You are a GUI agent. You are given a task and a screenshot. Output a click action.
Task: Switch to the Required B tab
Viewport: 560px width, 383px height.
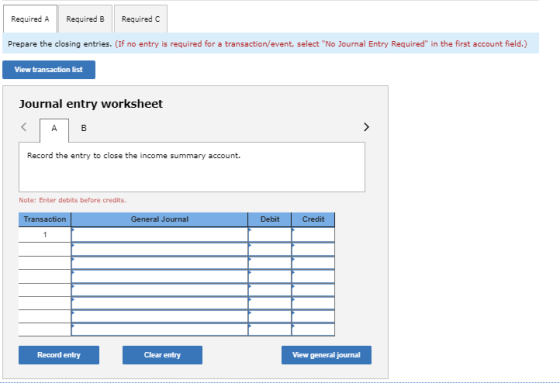85,19
